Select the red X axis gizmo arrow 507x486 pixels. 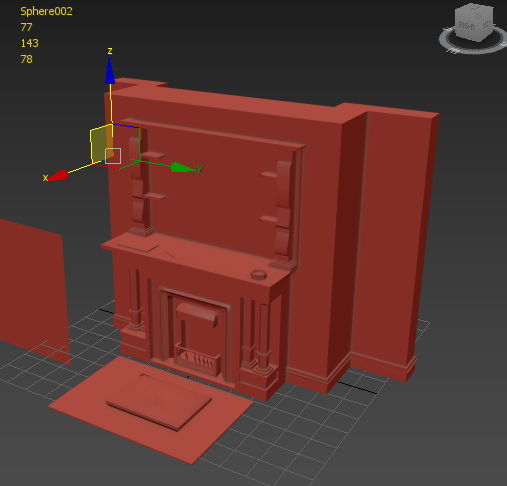[x=58, y=175]
